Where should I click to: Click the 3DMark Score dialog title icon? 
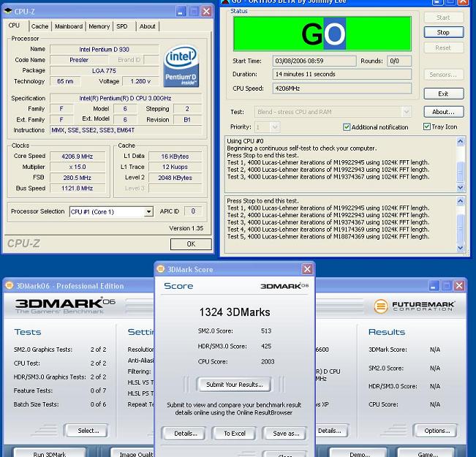(161, 269)
